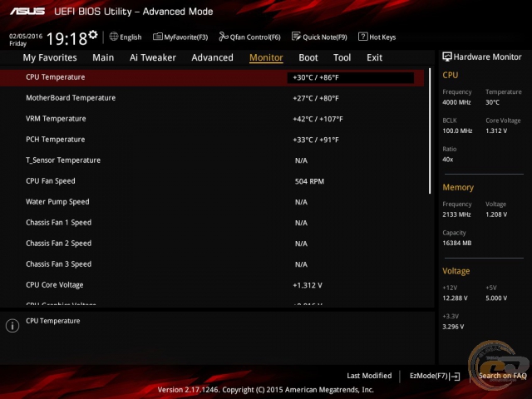Click the Qfan Control fan icon
The image size is (532, 399).
224,37
